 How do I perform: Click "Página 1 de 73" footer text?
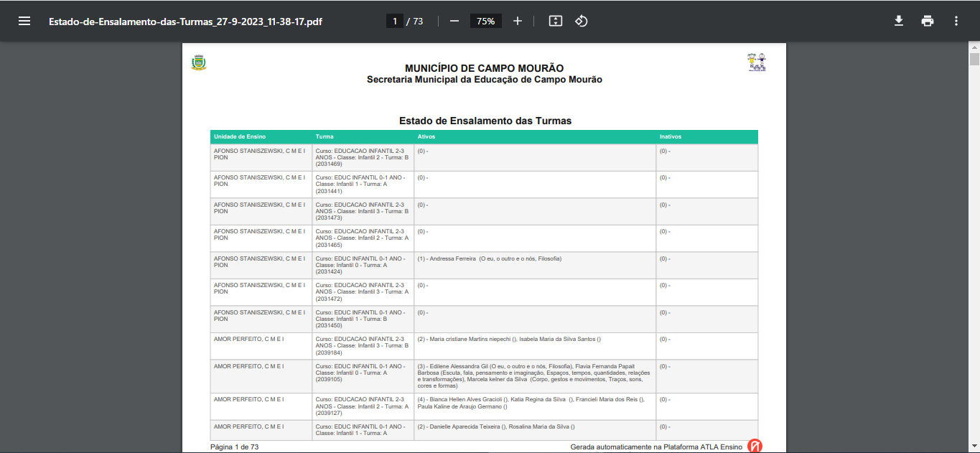tap(234, 447)
